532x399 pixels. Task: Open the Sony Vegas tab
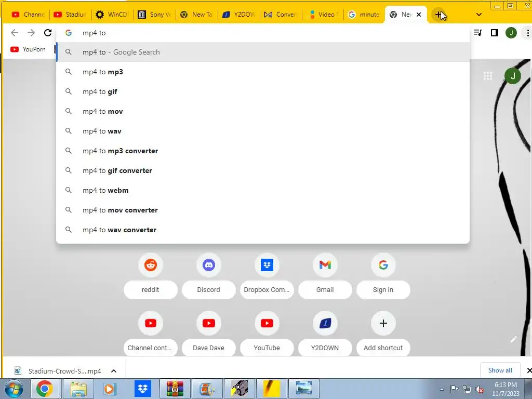pos(154,15)
